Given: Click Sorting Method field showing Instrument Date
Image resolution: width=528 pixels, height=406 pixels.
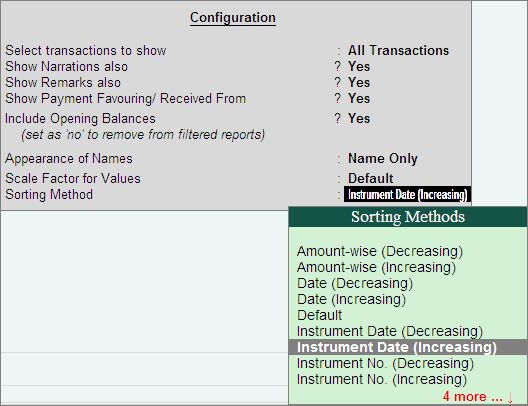Looking at the screenshot, I should tap(407, 195).
